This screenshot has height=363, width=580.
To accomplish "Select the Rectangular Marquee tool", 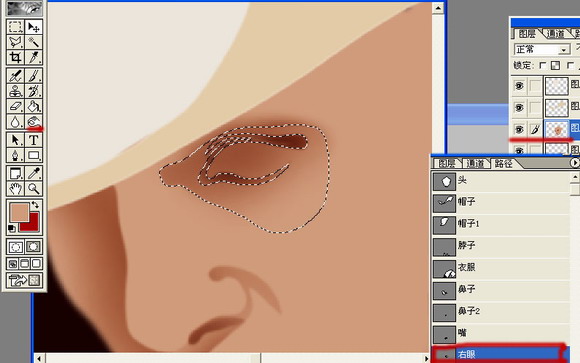I will [15, 27].
